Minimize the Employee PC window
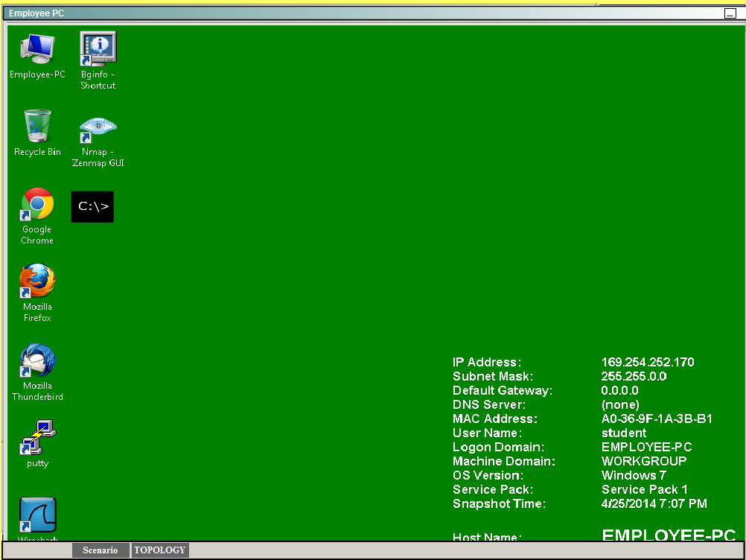Viewport: 746px width, 560px height. 730,13
